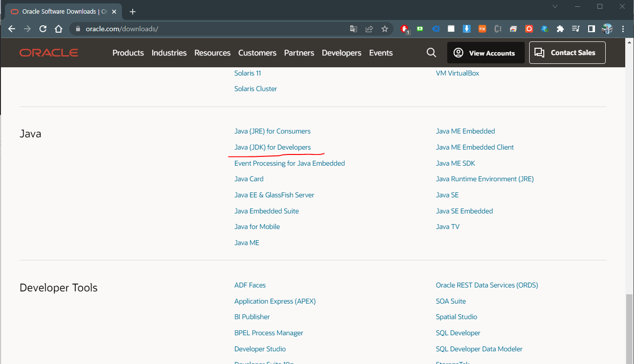Open the Developers menu
The height and width of the screenshot is (364, 634).
point(342,53)
